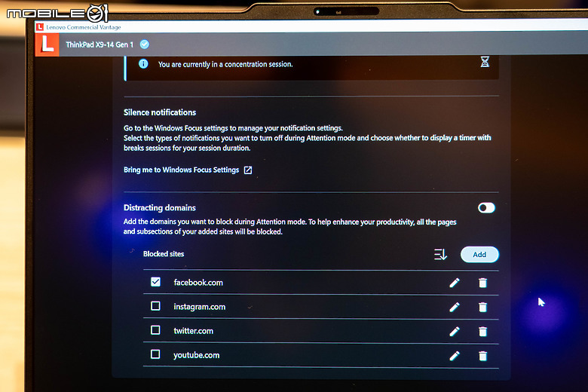Viewport: 588px width, 392px height.
Task: Edit the instagram.com entry
Action: click(x=455, y=308)
